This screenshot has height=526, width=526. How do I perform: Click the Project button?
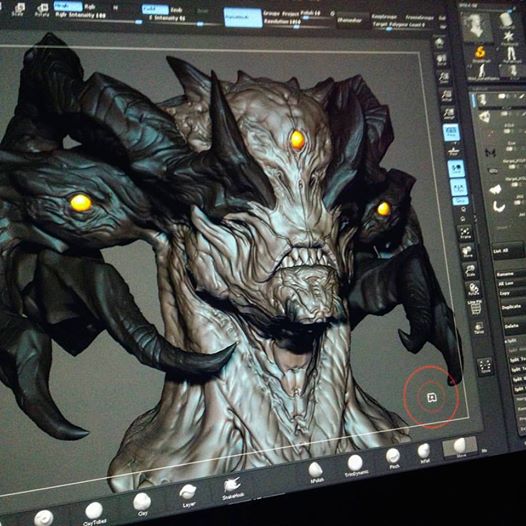click(290, 14)
